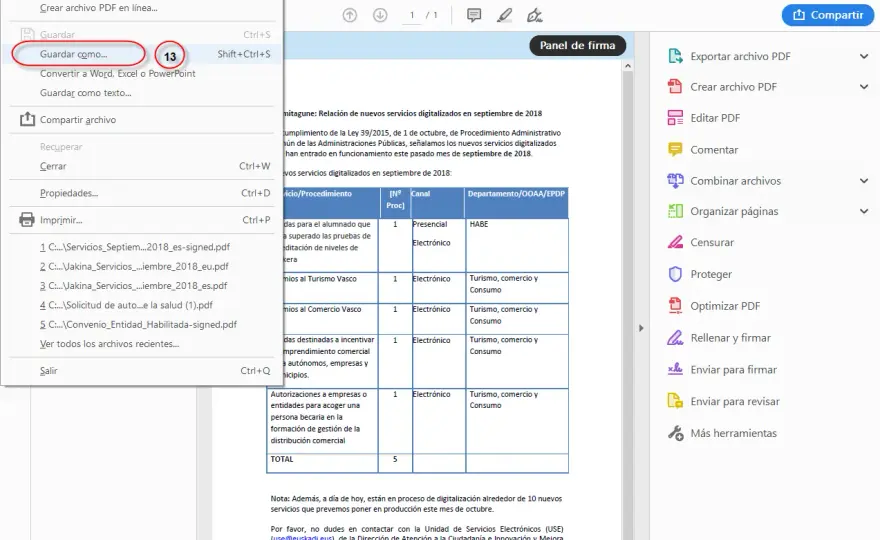Click the Optimizar PDF icon

675,305
